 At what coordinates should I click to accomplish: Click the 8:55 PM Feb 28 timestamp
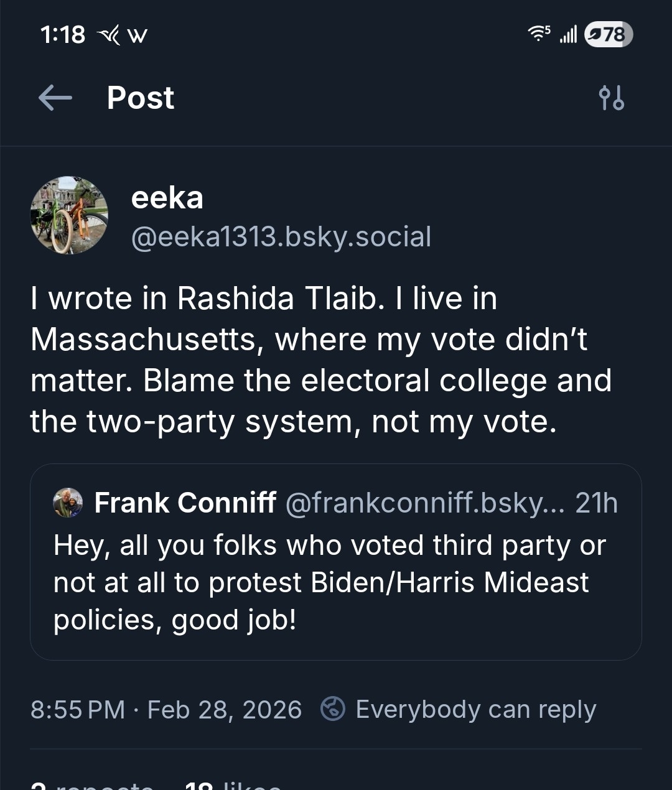pos(166,709)
